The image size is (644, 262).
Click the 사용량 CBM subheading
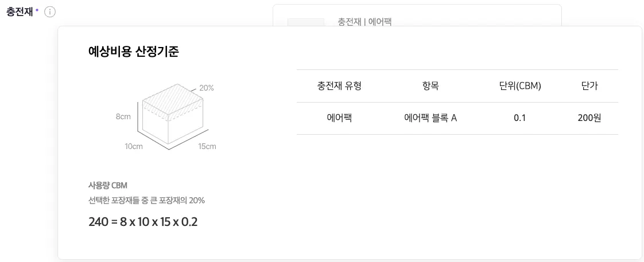(108, 185)
